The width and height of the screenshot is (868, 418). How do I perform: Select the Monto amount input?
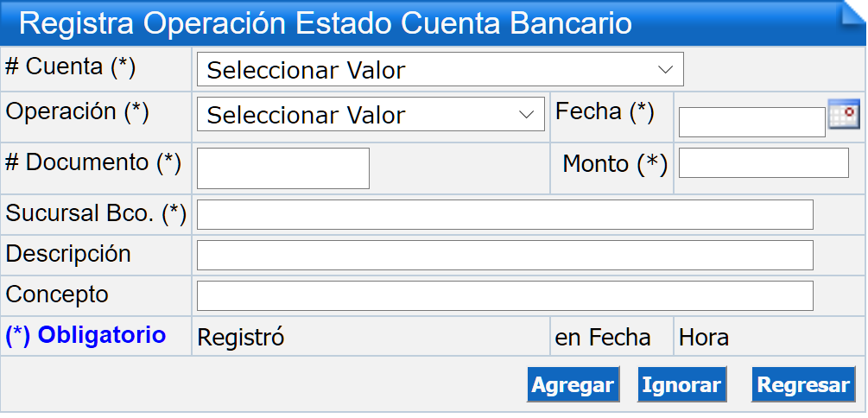(x=763, y=162)
